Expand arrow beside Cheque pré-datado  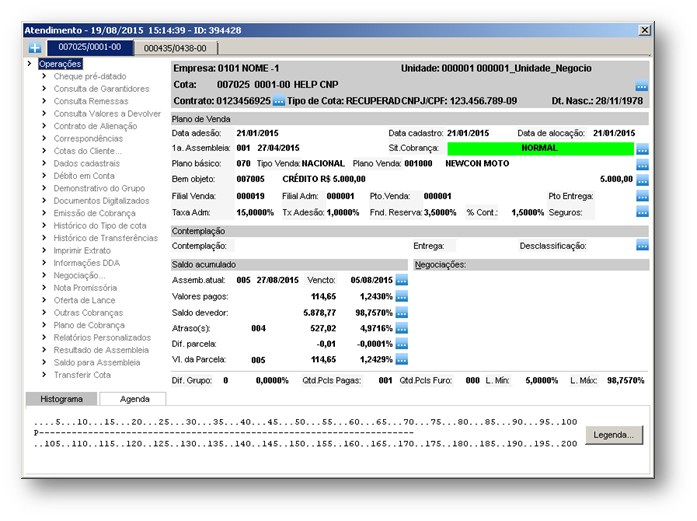click(x=44, y=76)
